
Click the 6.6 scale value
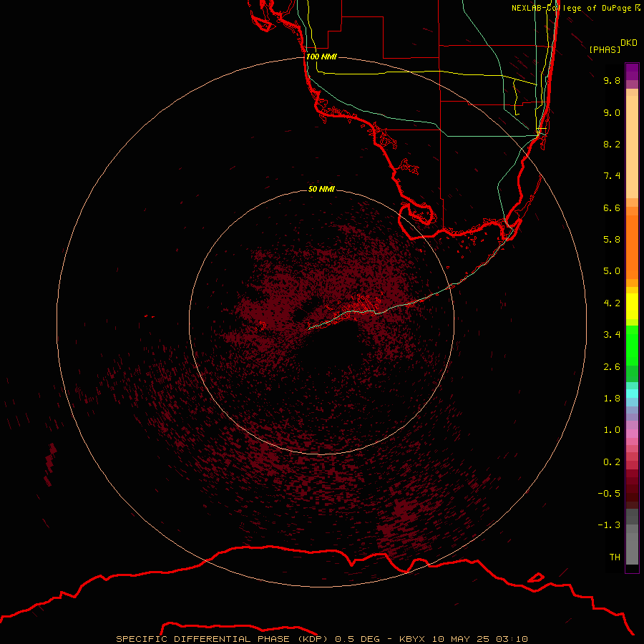point(612,208)
